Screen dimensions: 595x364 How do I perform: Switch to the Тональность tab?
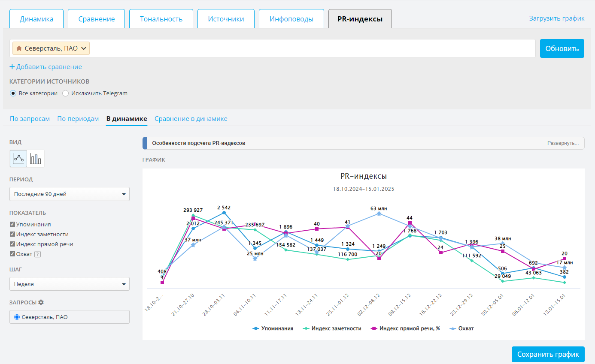click(161, 19)
